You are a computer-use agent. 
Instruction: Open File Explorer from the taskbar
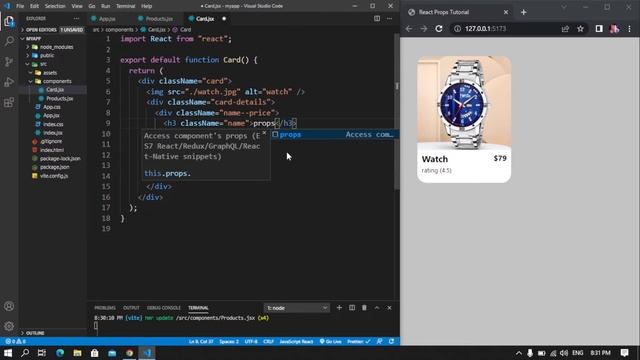(77, 353)
